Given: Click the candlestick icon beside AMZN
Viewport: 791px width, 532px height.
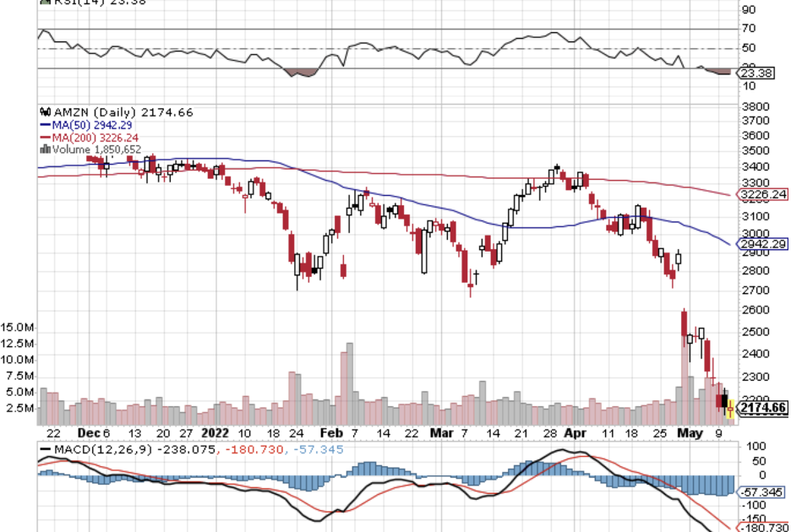Looking at the screenshot, I should point(43,112).
